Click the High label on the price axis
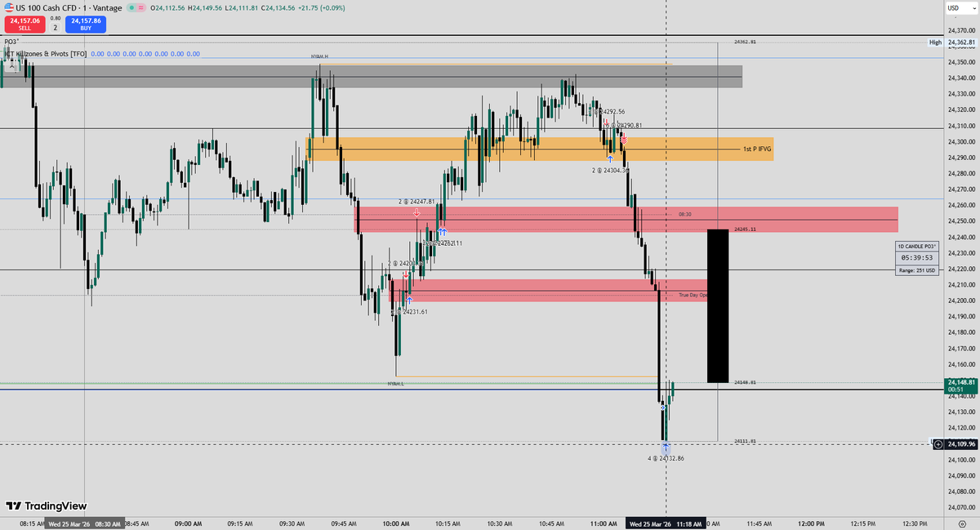The image size is (980, 530). (x=935, y=42)
